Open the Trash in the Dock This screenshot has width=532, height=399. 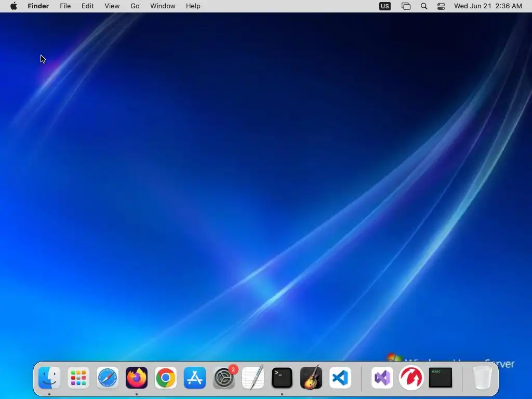pos(482,378)
